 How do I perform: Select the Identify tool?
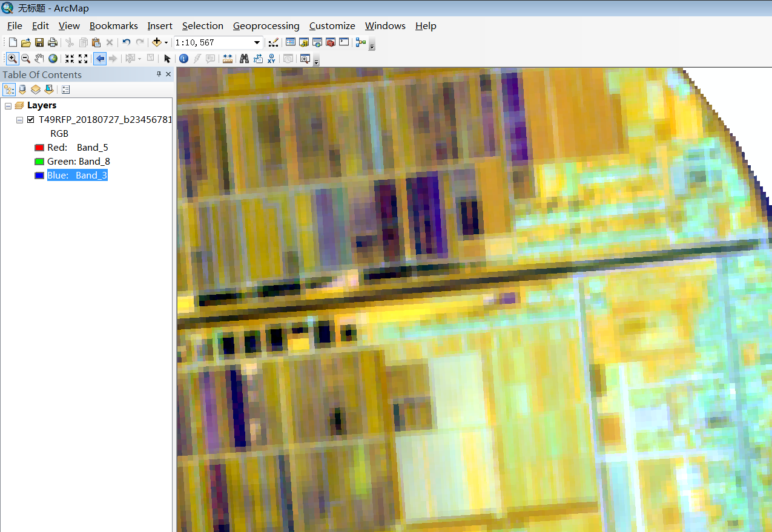183,59
